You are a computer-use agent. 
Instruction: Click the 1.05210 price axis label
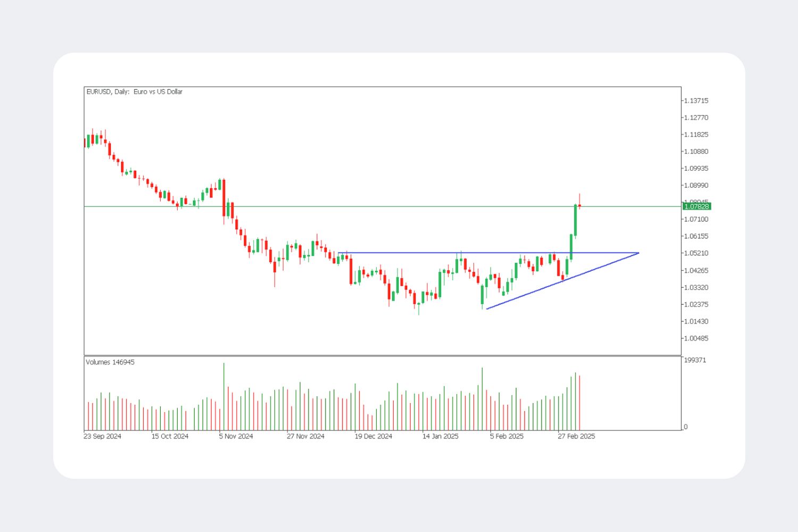696,253
